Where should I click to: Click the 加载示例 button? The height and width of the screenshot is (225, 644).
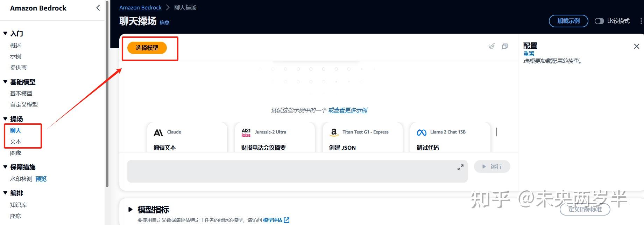click(568, 21)
